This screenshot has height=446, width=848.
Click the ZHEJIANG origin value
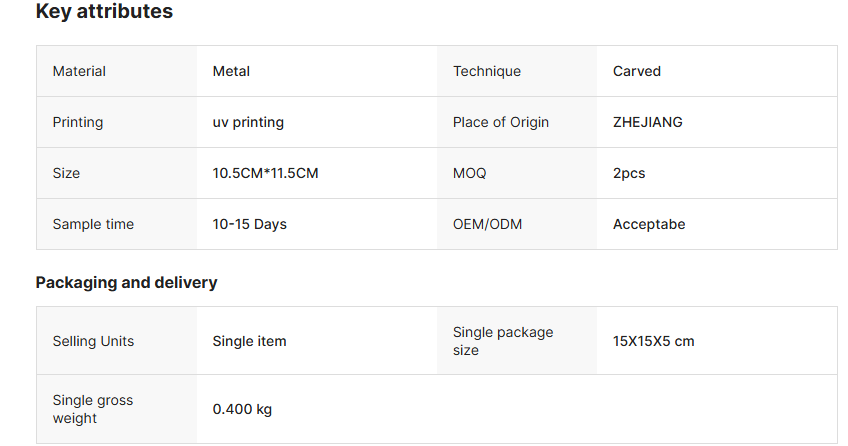647,122
